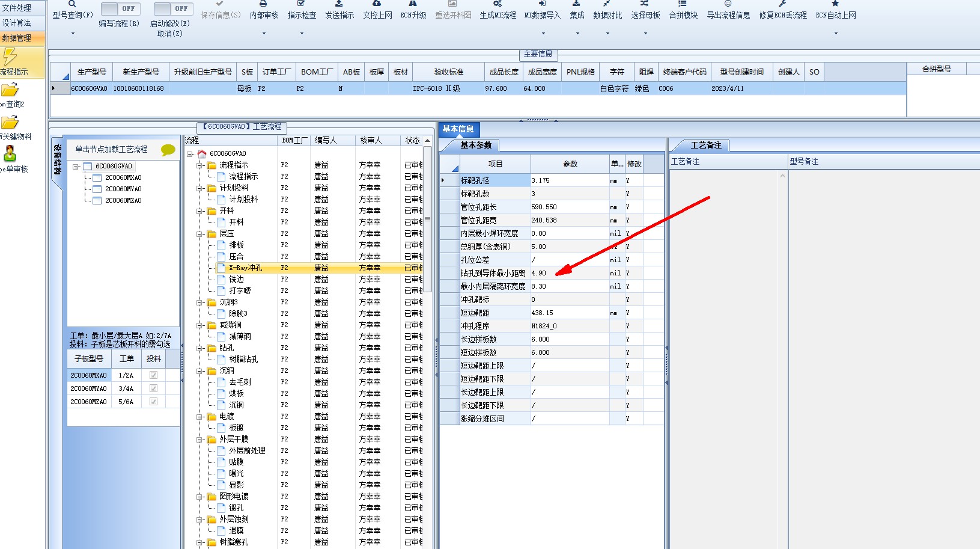Click the 标靶孔径 value 3.175

(570, 180)
